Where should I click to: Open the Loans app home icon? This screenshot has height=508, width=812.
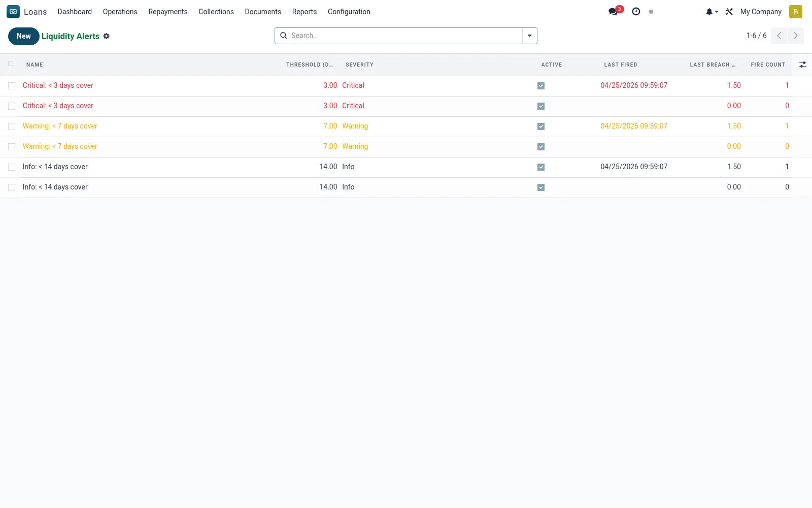pyautogui.click(x=13, y=12)
